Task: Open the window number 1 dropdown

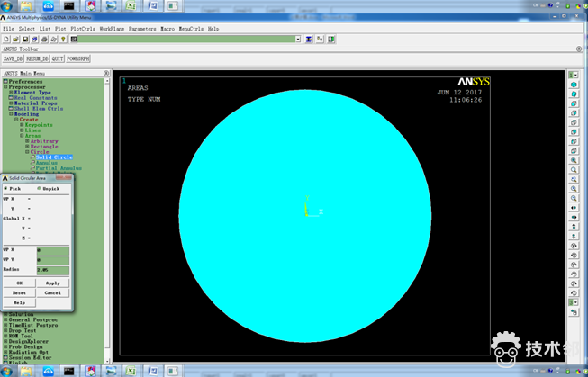Action: click(574, 75)
